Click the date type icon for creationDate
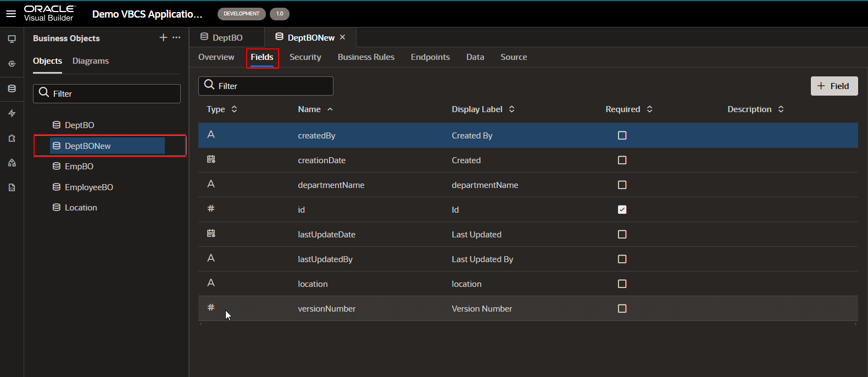This screenshot has width=868, height=377. coord(211,159)
